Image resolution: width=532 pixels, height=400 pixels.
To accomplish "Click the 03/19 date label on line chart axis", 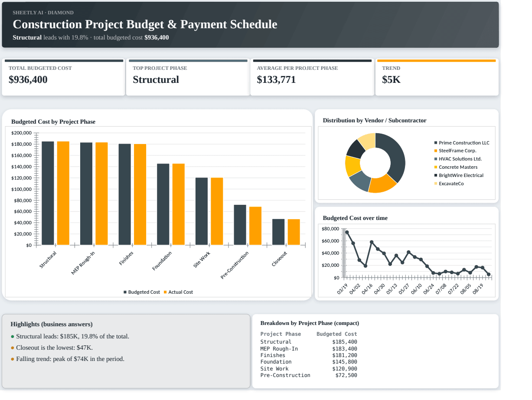I will pos(343,289).
